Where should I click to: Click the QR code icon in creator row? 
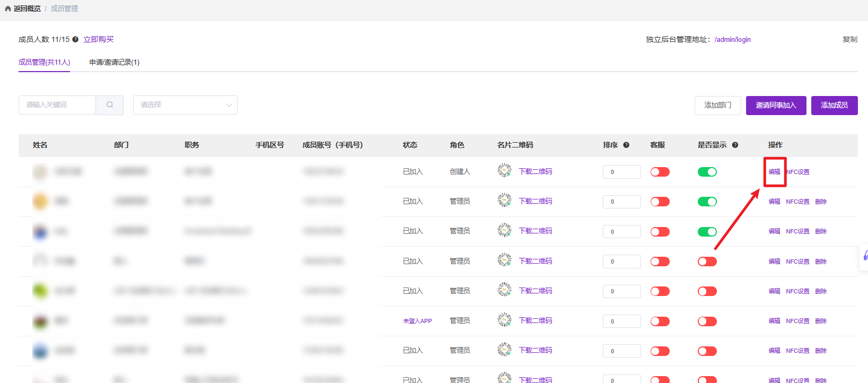504,171
